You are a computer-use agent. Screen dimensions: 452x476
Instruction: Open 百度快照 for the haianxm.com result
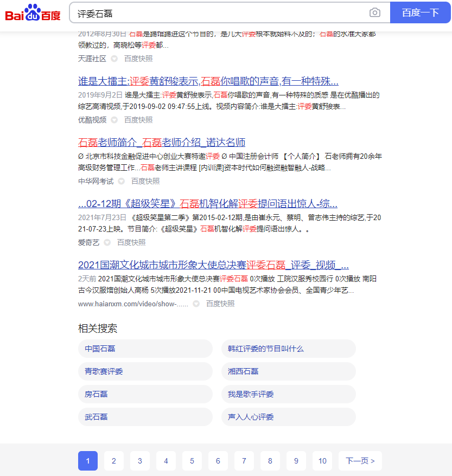[220, 304]
